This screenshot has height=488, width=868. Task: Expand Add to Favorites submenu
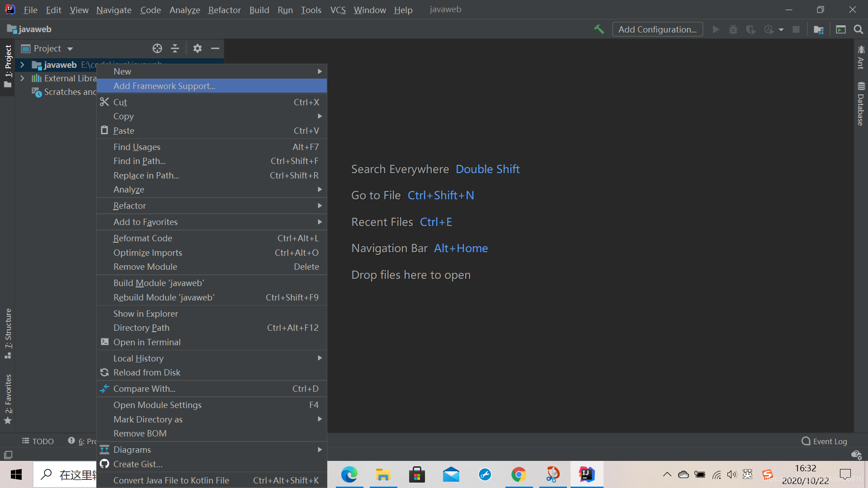click(212, 222)
